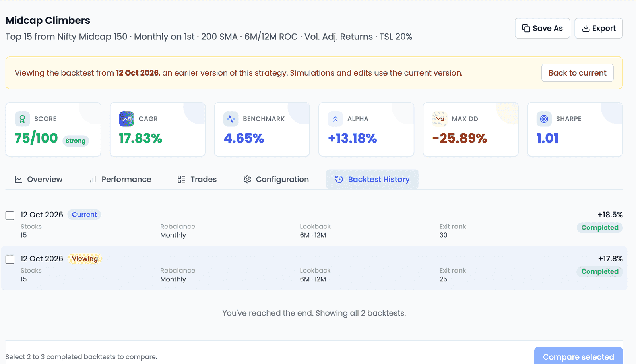This screenshot has height=364, width=636.
Task: Click the Backtest History clock icon
Action: (339, 179)
